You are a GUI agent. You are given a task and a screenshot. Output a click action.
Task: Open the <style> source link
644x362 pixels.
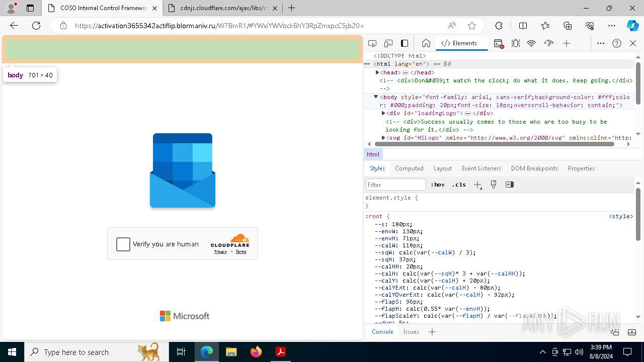(x=621, y=216)
